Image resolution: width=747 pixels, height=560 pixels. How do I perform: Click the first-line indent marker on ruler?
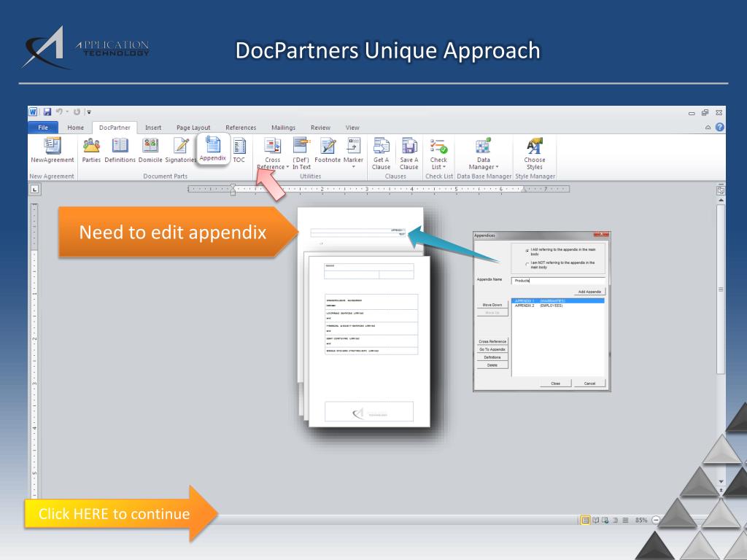[233, 186]
